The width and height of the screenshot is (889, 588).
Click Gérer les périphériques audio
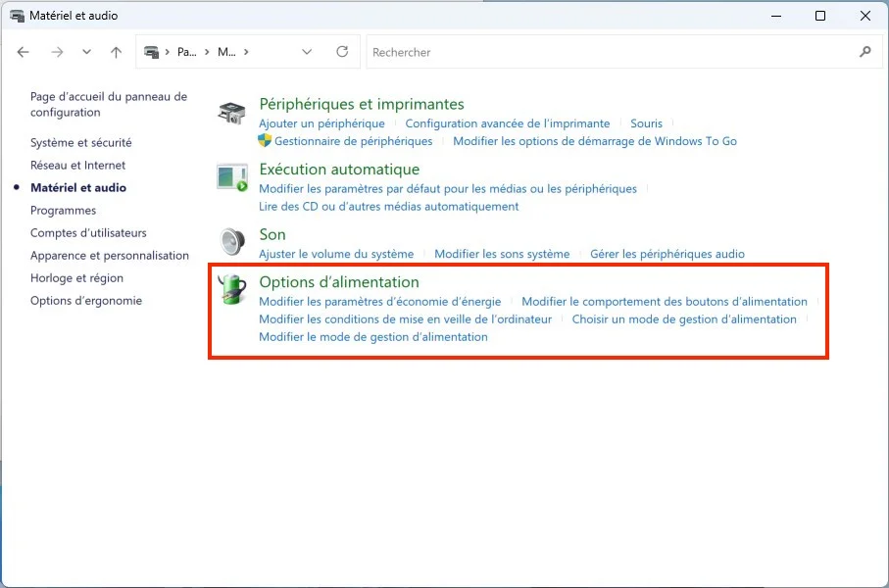pos(667,254)
